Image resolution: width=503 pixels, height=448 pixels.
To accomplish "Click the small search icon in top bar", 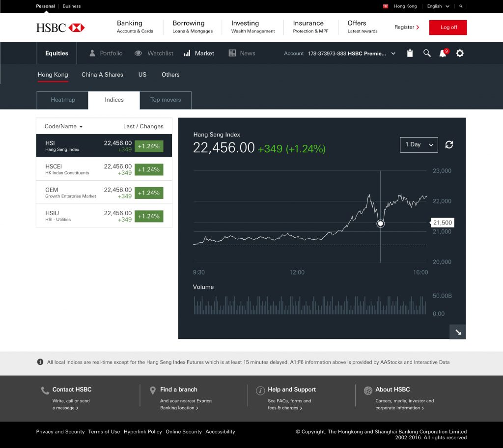I will (x=461, y=6).
